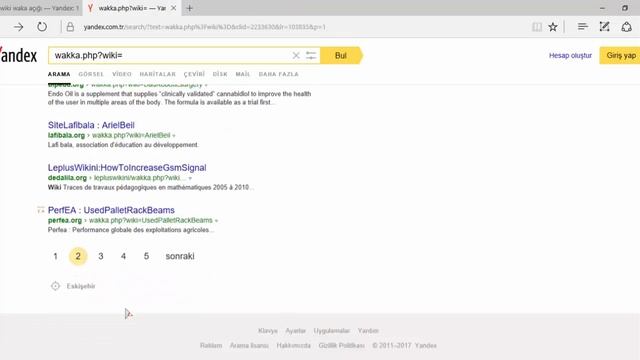Close the wakka.php?wiki= tab
This screenshot has height=360, width=640.
click(x=173, y=8)
